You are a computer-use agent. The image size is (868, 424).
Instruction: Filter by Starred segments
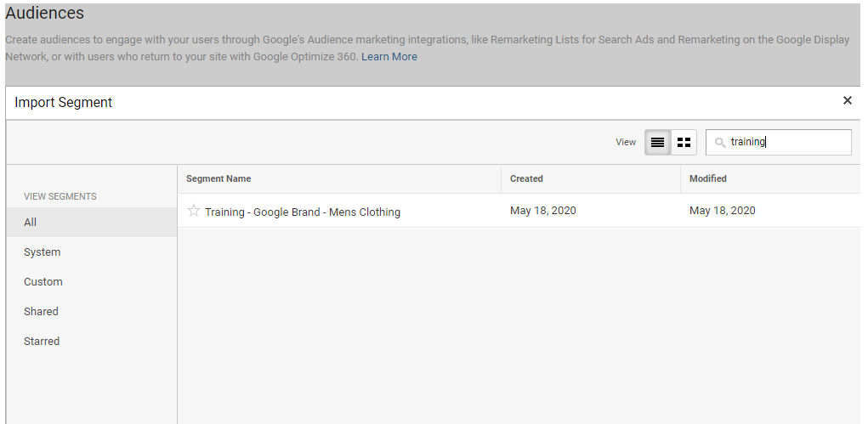point(92,342)
